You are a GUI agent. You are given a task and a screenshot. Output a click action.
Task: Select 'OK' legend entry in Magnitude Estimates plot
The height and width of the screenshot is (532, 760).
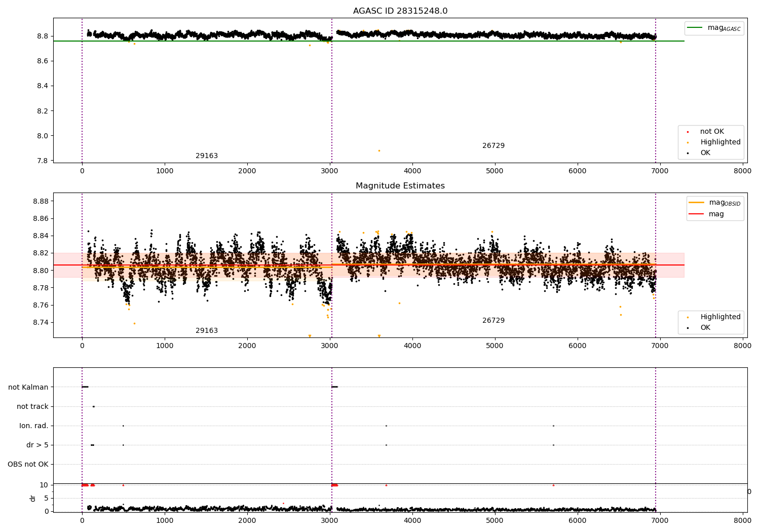click(705, 328)
